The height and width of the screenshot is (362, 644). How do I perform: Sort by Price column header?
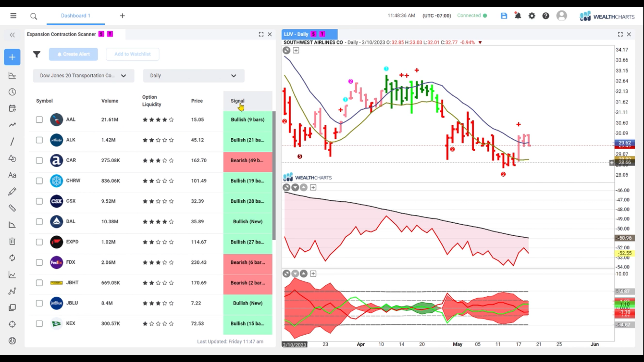coord(197,101)
